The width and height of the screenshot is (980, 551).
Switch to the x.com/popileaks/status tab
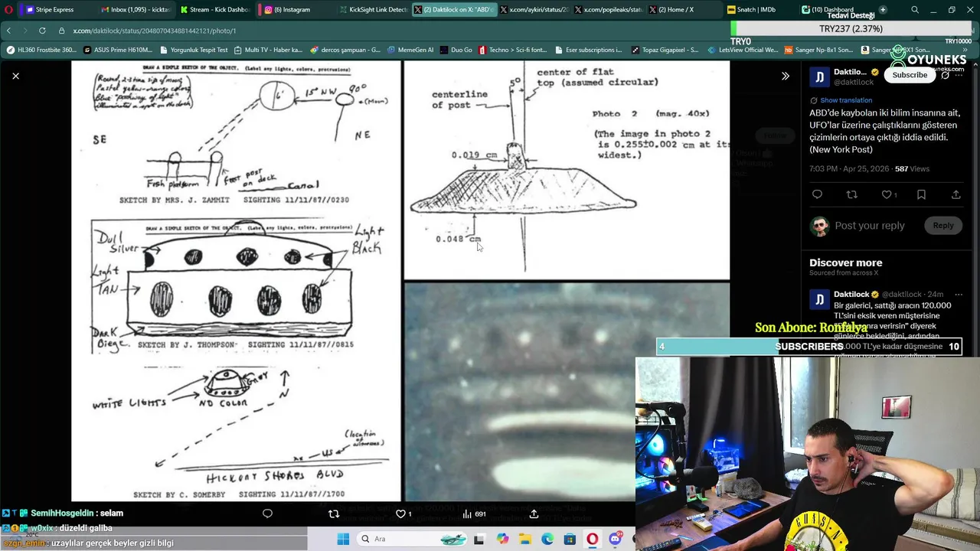pos(608,9)
